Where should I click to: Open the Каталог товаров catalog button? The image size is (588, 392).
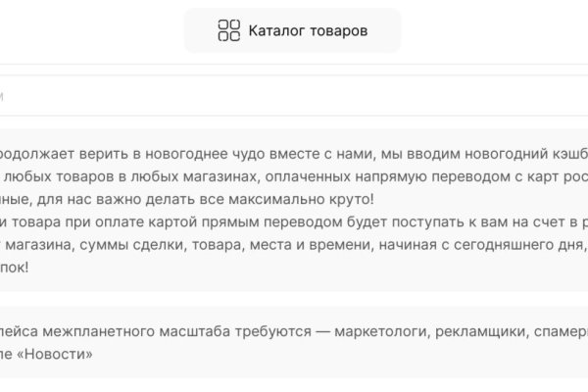292,30
